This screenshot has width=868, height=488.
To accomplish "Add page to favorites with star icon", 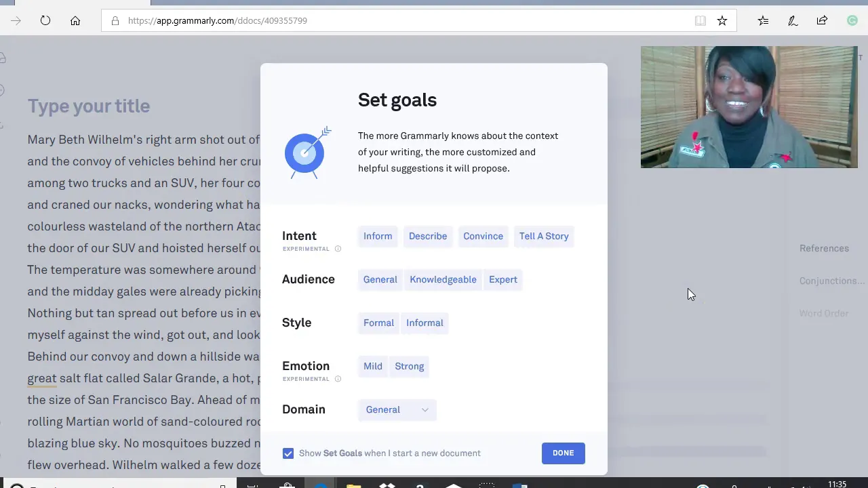I will [722, 20].
